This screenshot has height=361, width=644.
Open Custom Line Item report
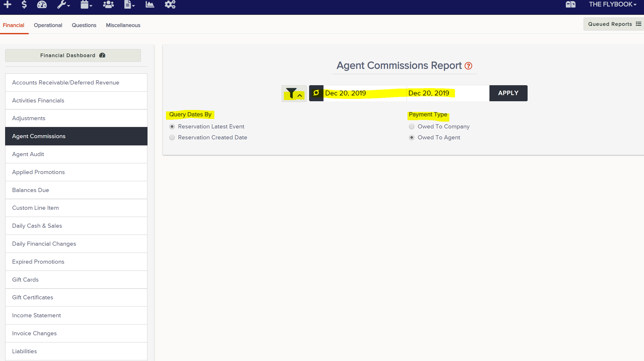point(76,208)
